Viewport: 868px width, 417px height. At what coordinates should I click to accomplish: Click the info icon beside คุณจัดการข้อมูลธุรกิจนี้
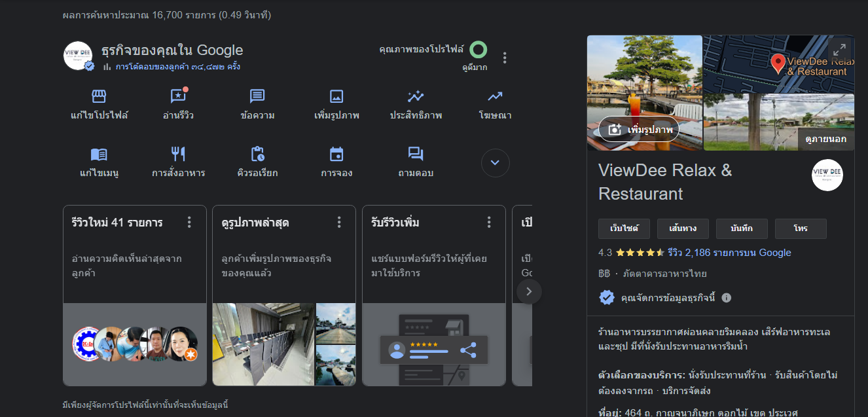(x=726, y=298)
